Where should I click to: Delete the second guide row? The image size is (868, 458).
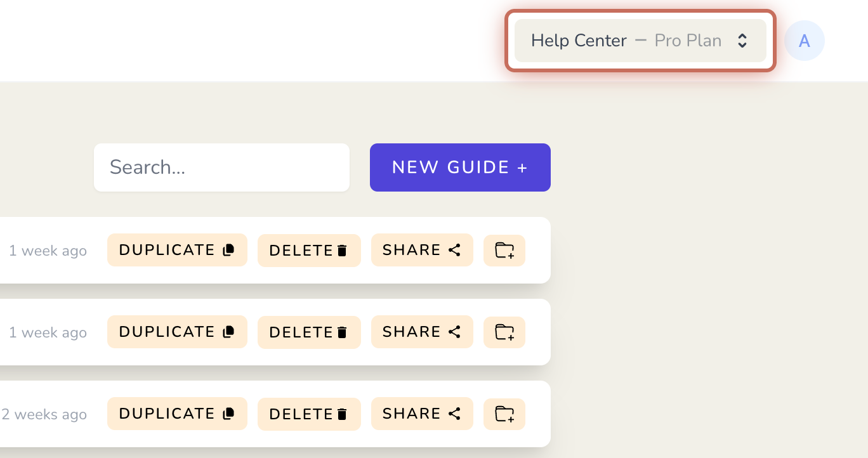click(x=309, y=332)
